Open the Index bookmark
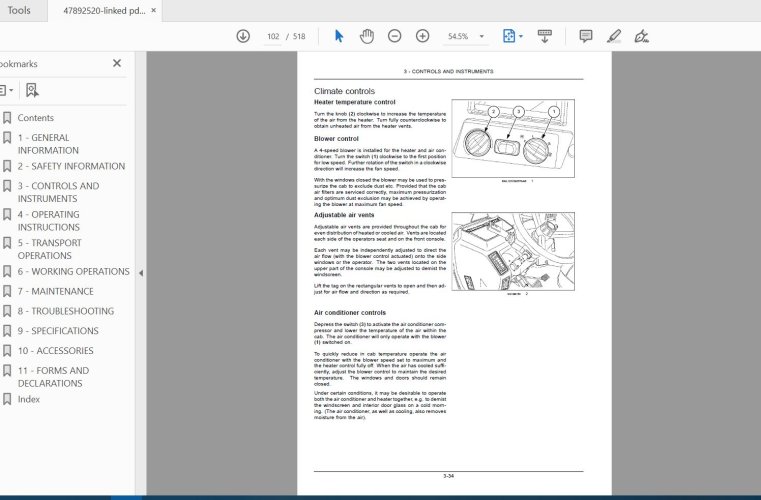This screenshot has height=500, width=761. (29, 399)
